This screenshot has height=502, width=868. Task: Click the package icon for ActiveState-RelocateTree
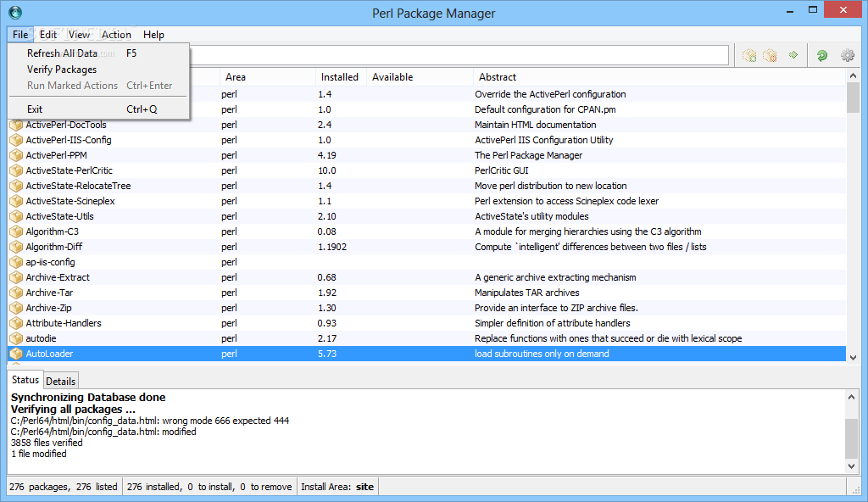click(16, 186)
